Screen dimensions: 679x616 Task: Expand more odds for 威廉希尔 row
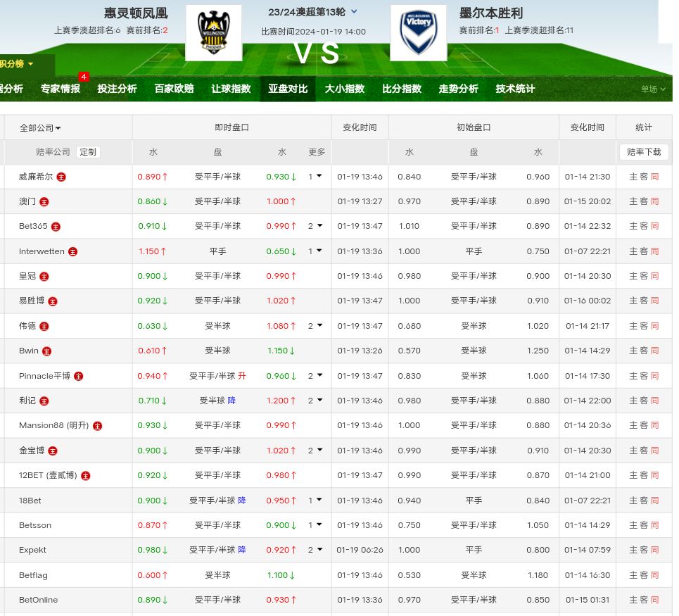pos(315,177)
